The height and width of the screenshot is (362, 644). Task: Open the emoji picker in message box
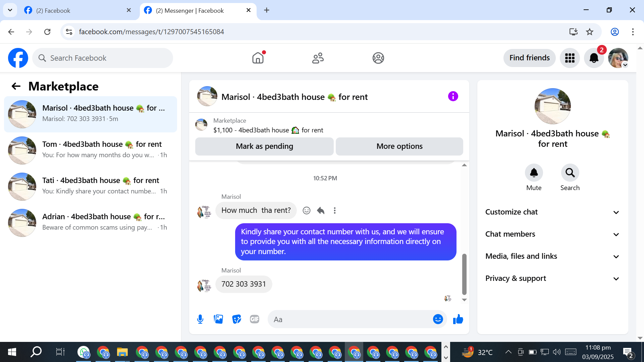click(438, 319)
